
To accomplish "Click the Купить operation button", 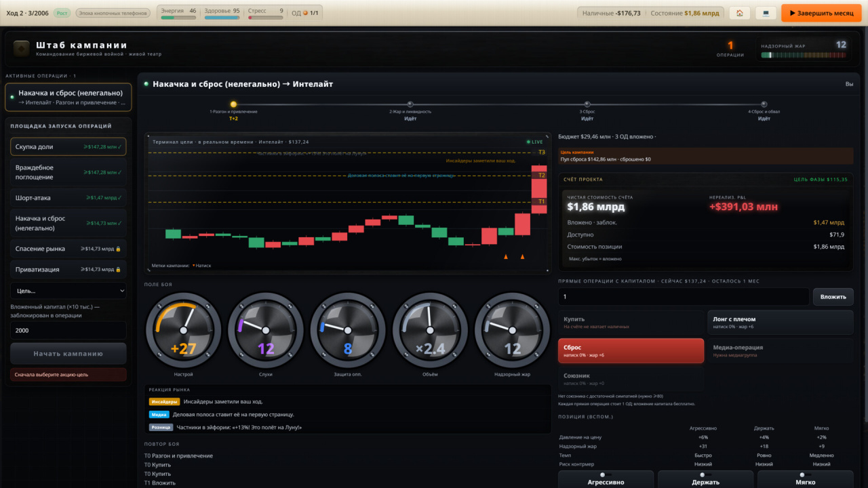I will coord(631,323).
